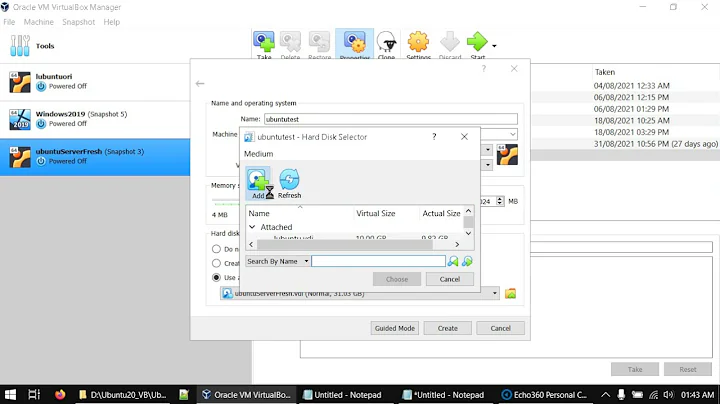The width and height of the screenshot is (720, 404).
Task: Open Task View on taskbar
Action: coord(34,394)
